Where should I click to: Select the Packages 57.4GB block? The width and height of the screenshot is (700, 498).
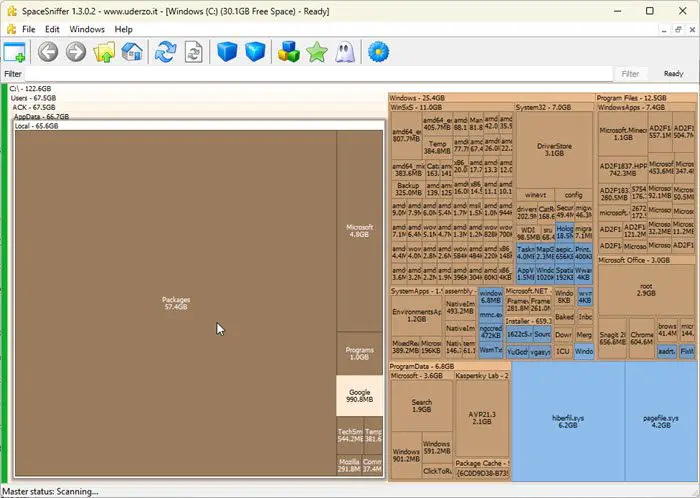click(176, 303)
